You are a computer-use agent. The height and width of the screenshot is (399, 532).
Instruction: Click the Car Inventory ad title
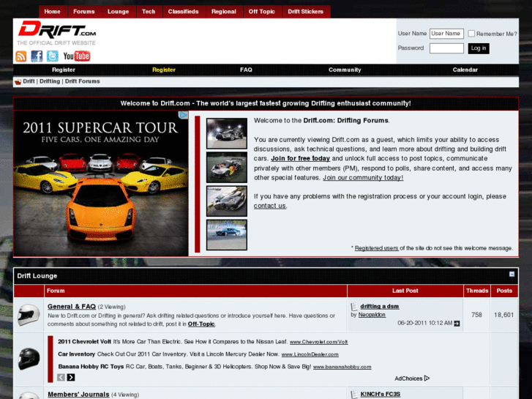tap(76, 354)
